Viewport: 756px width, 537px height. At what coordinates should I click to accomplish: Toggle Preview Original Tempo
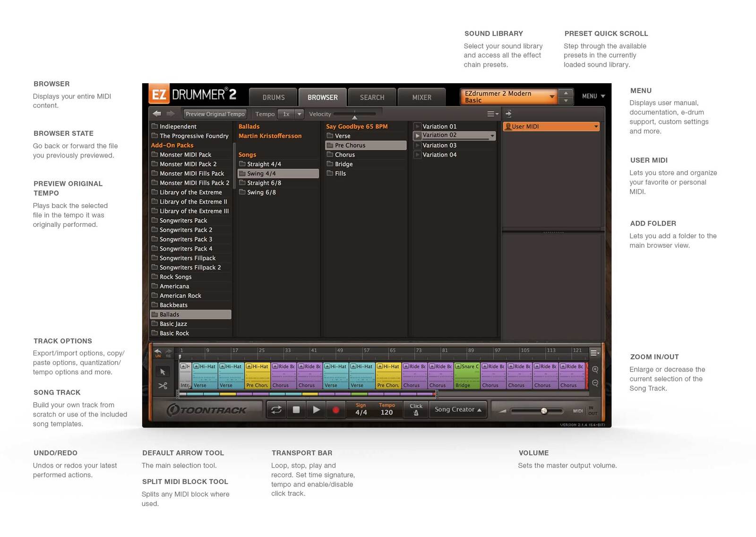tap(215, 114)
